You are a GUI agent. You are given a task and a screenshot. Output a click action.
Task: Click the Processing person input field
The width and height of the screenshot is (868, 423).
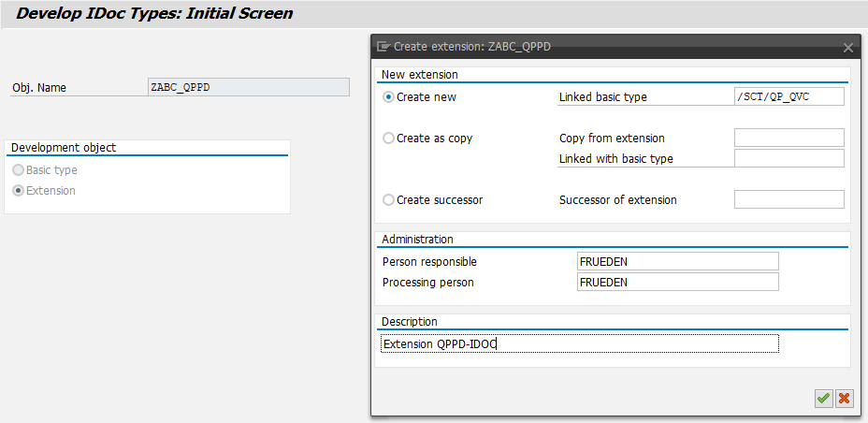click(677, 282)
